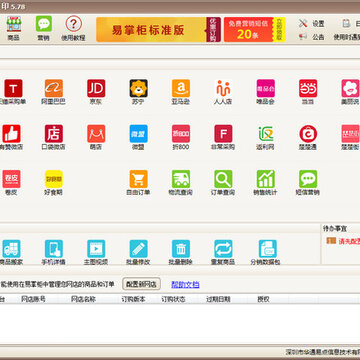Launch the 商品搬家 tool
This screenshot has width=360, height=360.
[x=11, y=249]
